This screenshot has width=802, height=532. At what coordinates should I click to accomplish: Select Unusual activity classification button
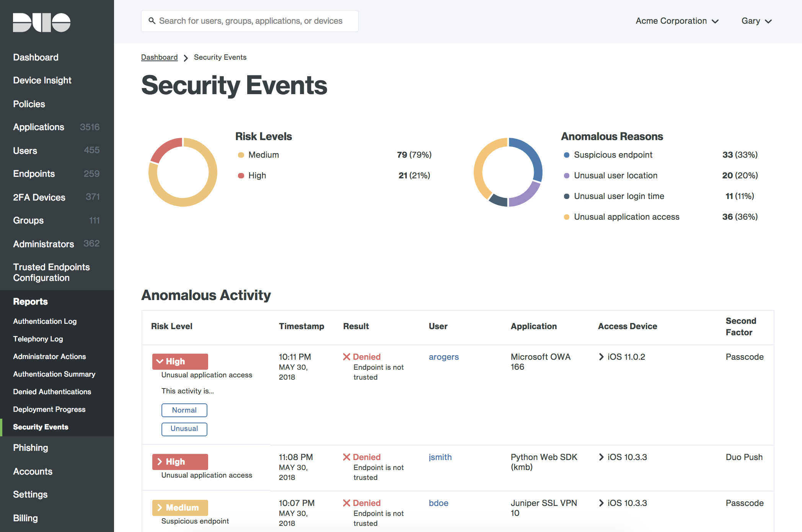click(183, 428)
